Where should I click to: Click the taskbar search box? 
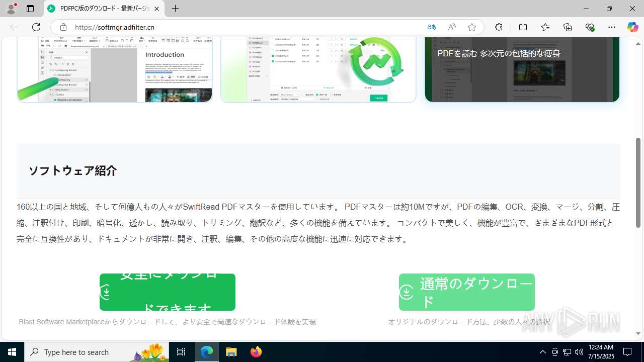(x=97, y=352)
